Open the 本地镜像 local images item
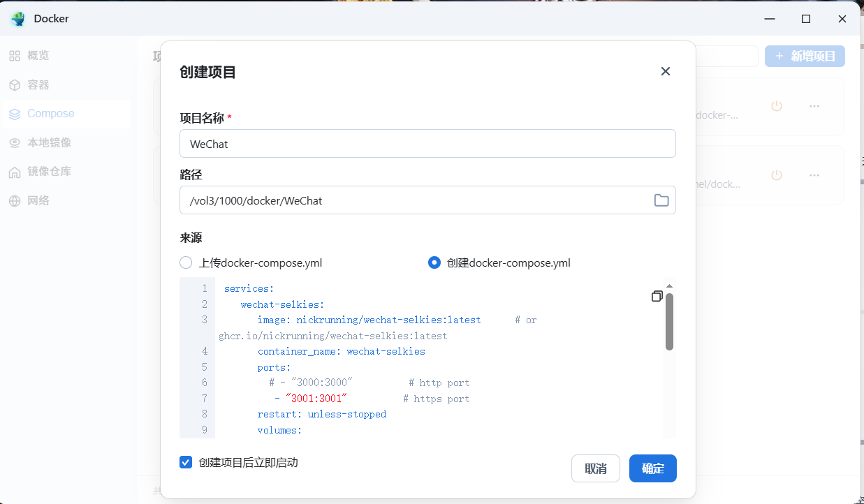 (x=66, y=143)
